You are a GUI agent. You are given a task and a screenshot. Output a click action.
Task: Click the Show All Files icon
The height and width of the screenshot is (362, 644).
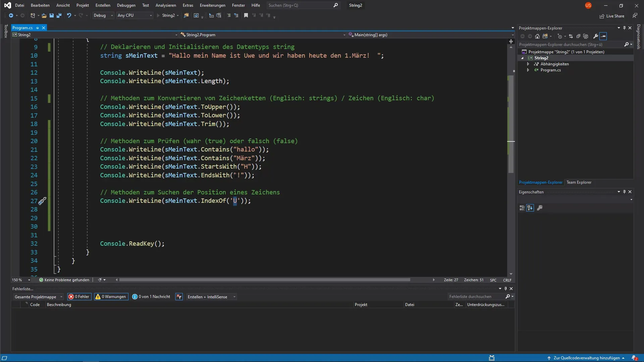click(x=586, y=36)
